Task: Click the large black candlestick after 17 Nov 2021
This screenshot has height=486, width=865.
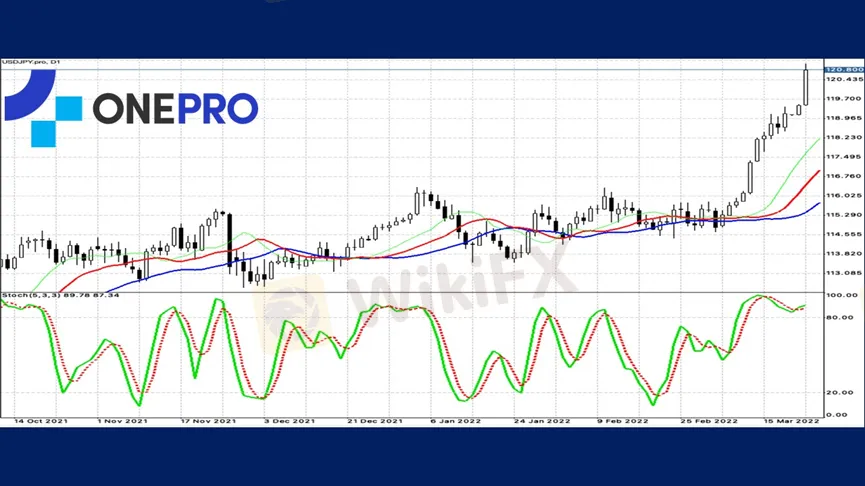Action: point(229,240)
